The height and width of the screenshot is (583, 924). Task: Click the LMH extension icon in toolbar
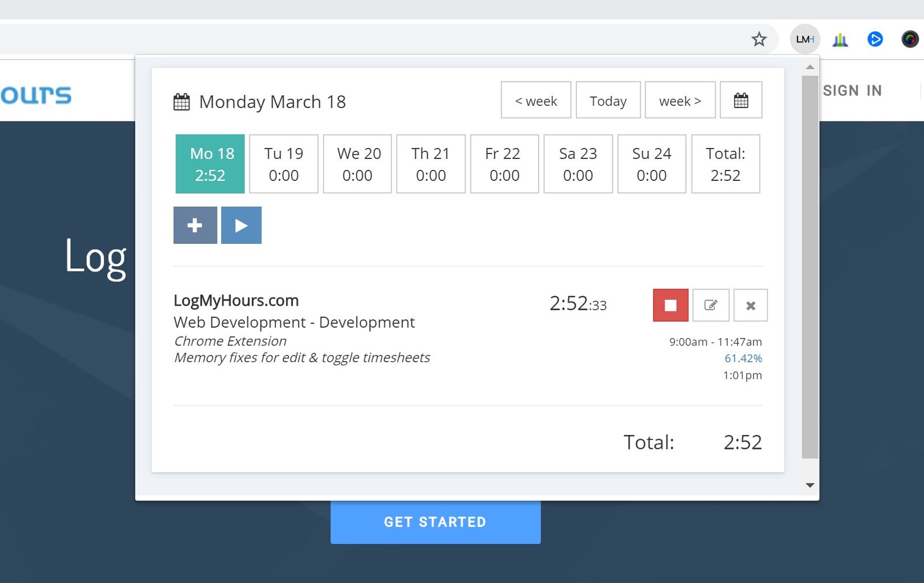click(x=804, y=39)
